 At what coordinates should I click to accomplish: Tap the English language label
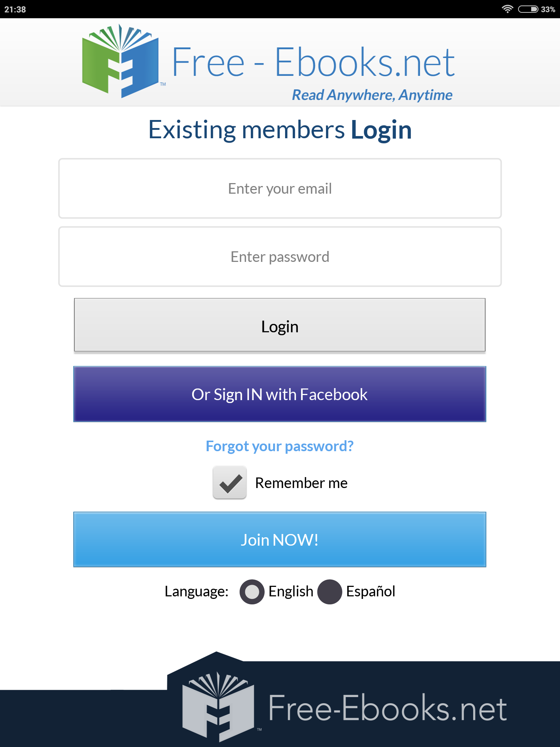pyautogui.click(x=291, y=592)
